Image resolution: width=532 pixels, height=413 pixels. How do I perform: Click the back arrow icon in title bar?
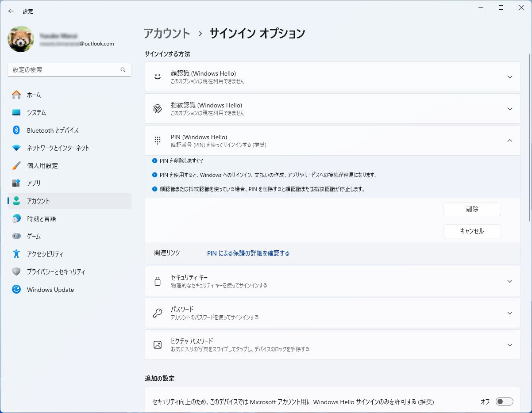click(x=11, y=11)
